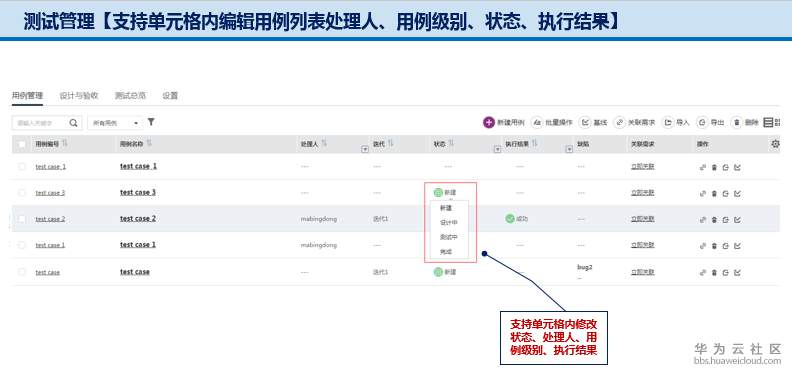
Task: Sort by 用例编号 column arrows
Action: pyautogui.click(x=65, y=144)
